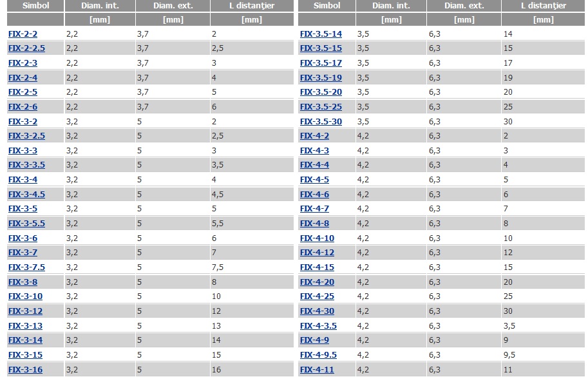
Task: Select the FIX-2-6 link
Action: click(x=23, y=106)
